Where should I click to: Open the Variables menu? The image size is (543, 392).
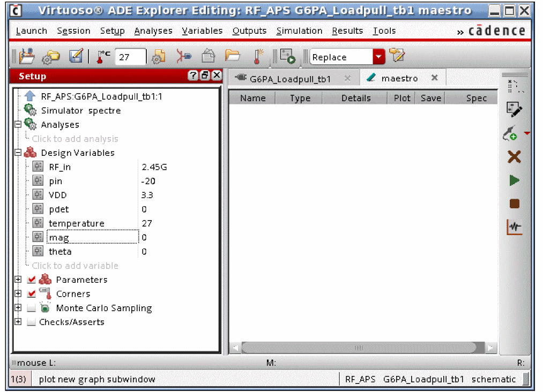pyautogui.click(x=202, y=31)
